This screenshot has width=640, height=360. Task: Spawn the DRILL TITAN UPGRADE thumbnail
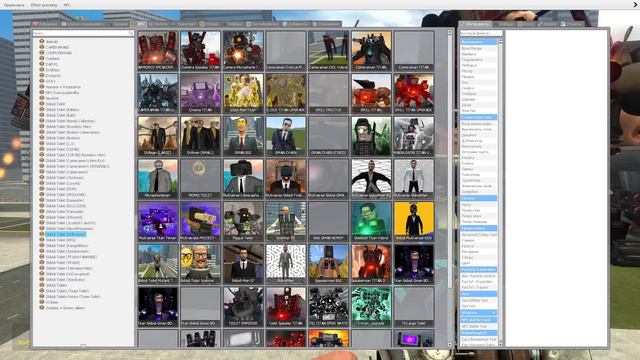pos(414,93)
